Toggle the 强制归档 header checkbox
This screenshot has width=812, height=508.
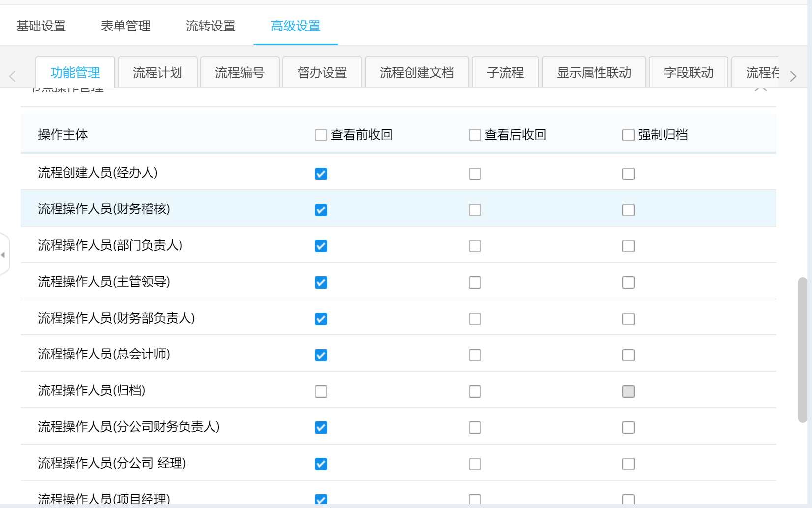pyautogui.click(x=628, y=135)
